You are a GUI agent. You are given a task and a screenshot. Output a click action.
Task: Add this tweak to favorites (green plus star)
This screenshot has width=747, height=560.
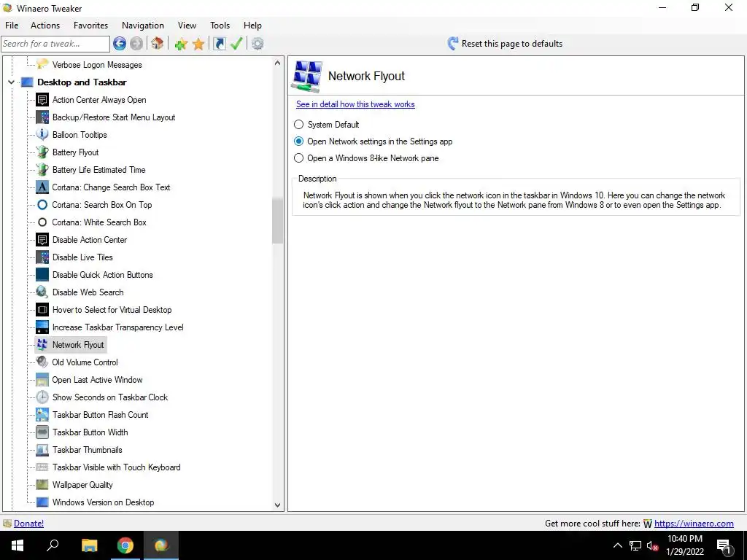tap(181, 44)
